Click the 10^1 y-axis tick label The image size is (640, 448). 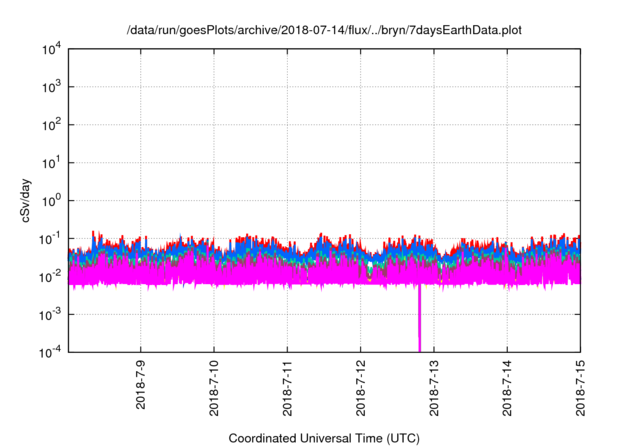[52, 162]
